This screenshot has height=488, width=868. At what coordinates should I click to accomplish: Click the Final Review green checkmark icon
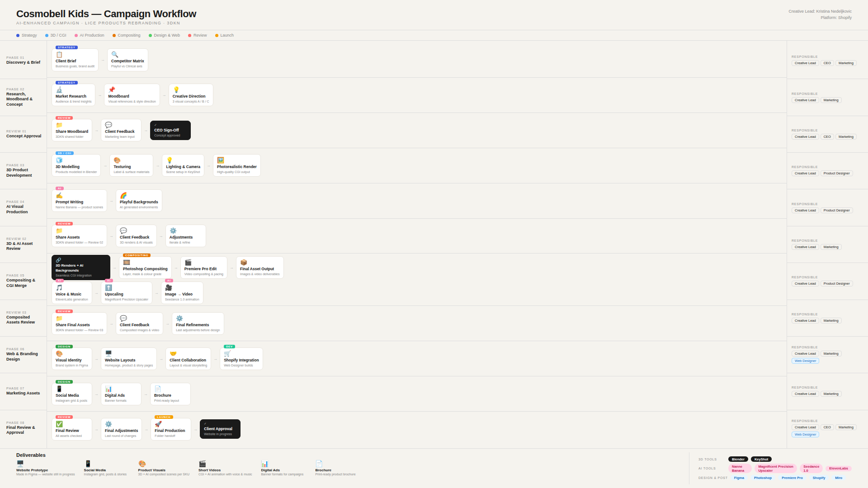click(x=59, y=424)
